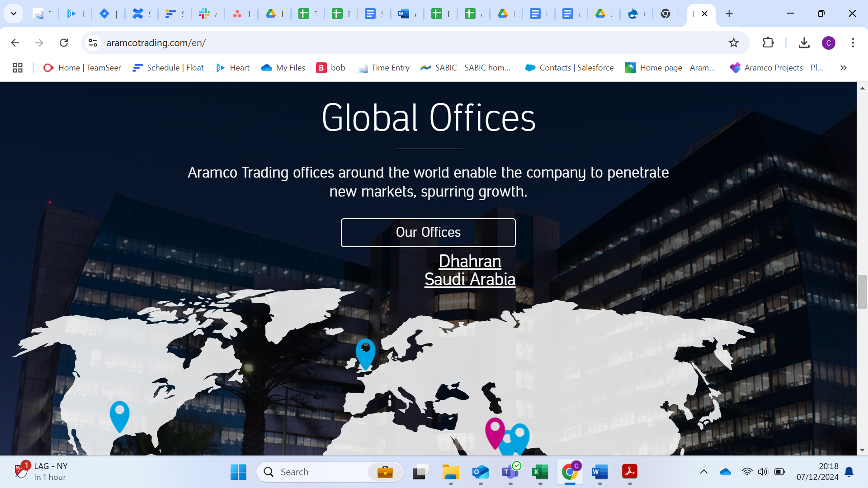868x488 pixels.
Task: Open the battery status icon
Action: coord(779,472)
